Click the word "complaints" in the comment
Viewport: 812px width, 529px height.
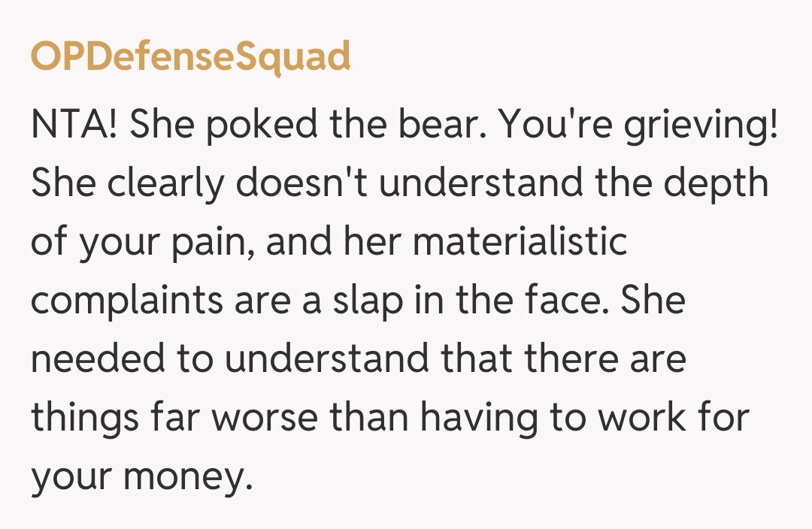127,301
